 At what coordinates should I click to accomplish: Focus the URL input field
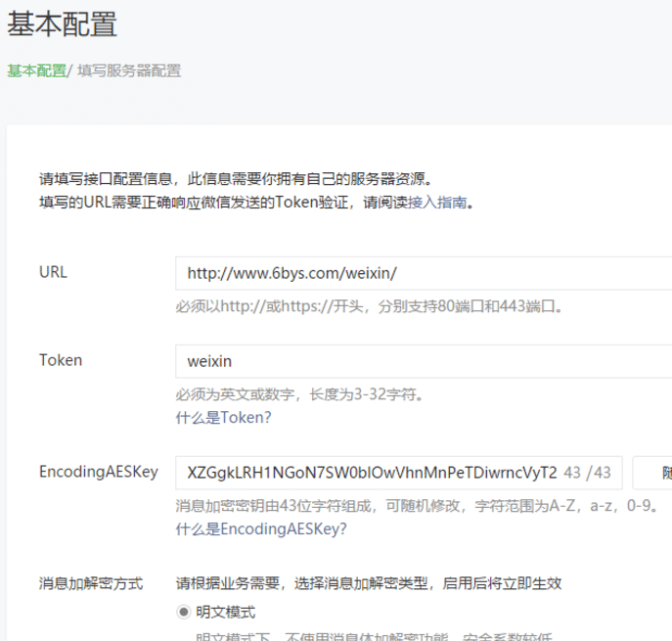coord(423,273)
